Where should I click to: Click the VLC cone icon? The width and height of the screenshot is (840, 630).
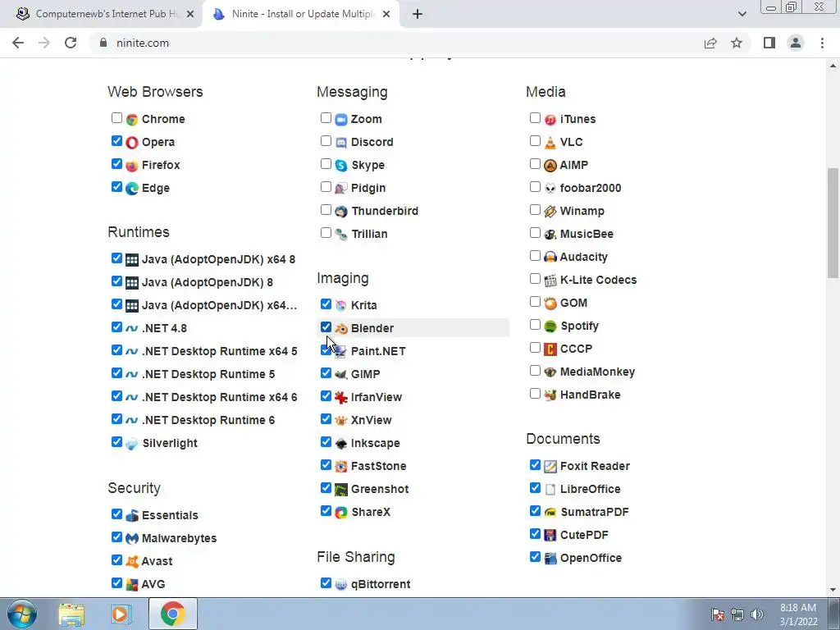click(x=550, y=143)
